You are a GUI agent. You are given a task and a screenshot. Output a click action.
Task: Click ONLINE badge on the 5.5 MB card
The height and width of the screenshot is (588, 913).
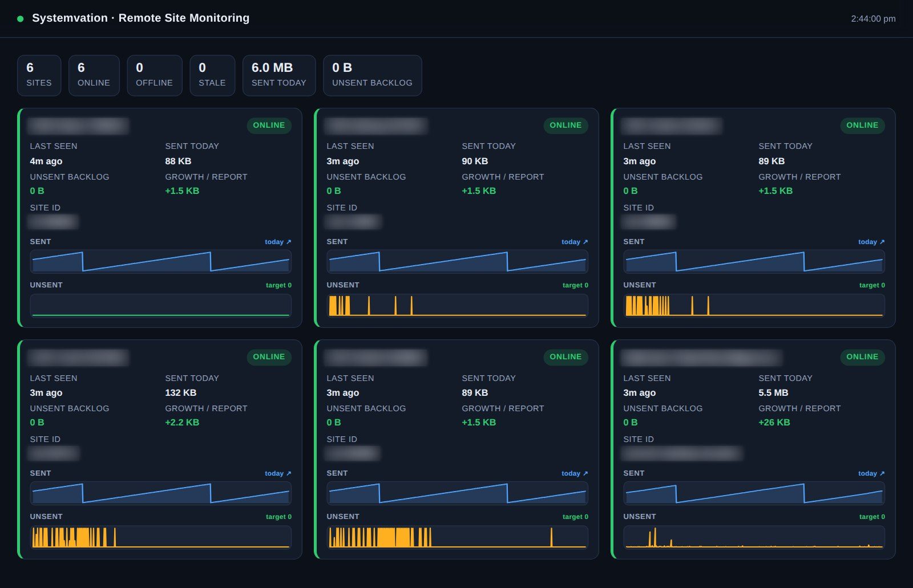pos(862,357)
